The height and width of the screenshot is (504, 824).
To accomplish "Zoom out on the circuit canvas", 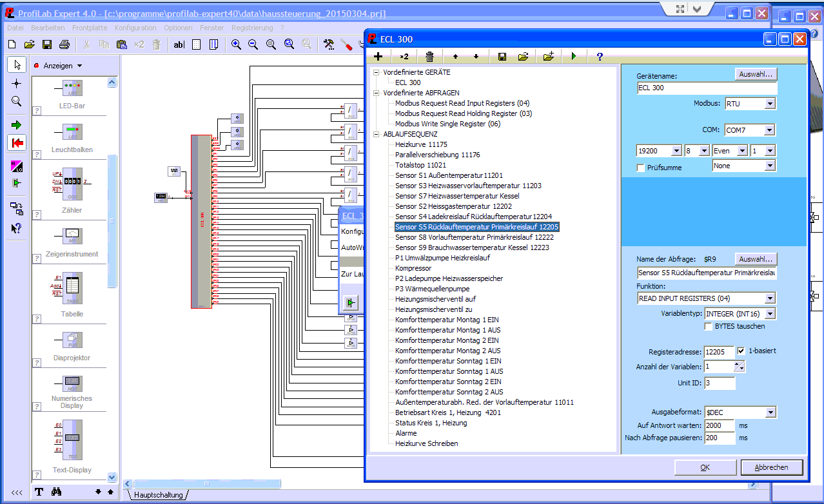I will 253,44.
